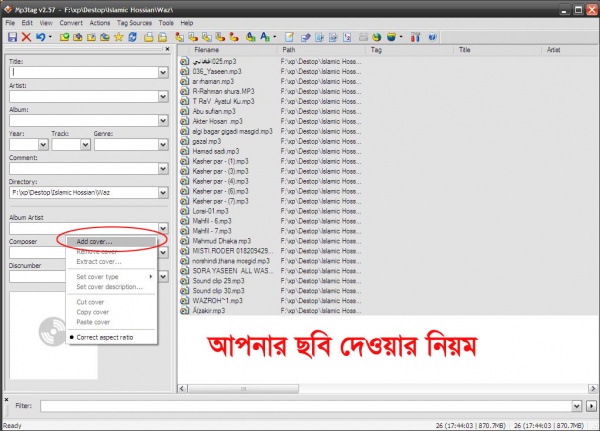Click the horizontal scrollbar's right arrow
This screenshot has height=431, width=600.
tap(593, 389)
